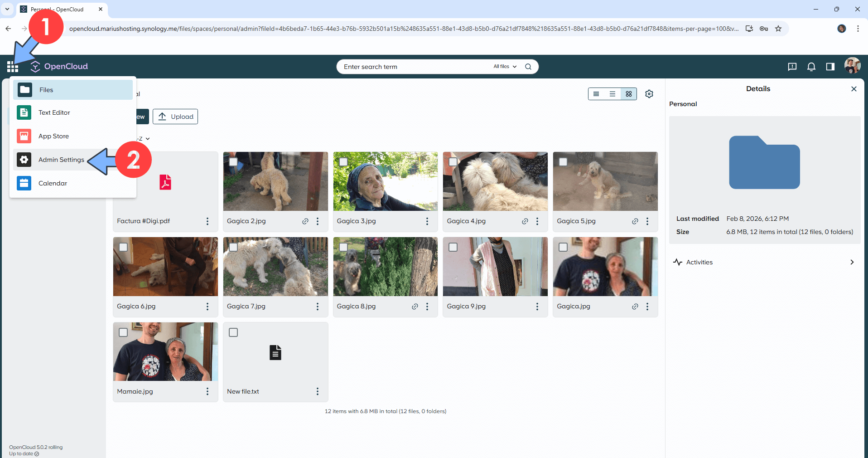
Task: Close the Details panel
Action: (x=854, y=89)
